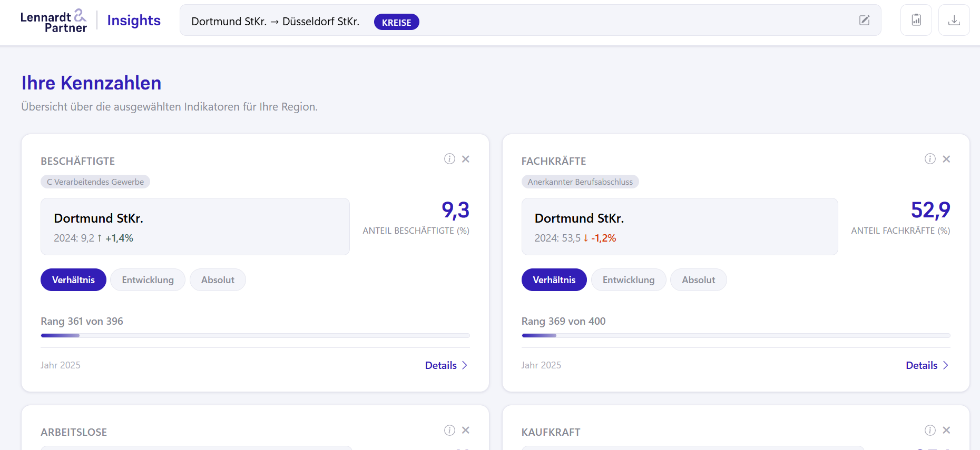
Task: Switch Fachkräfte card to Absolut
Action: click(x=699, y=279)
